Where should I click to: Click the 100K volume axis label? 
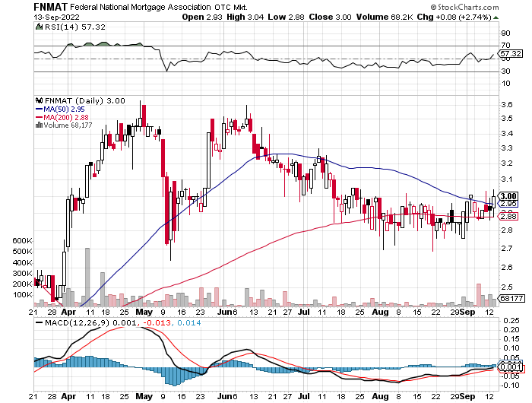(22, 295)
